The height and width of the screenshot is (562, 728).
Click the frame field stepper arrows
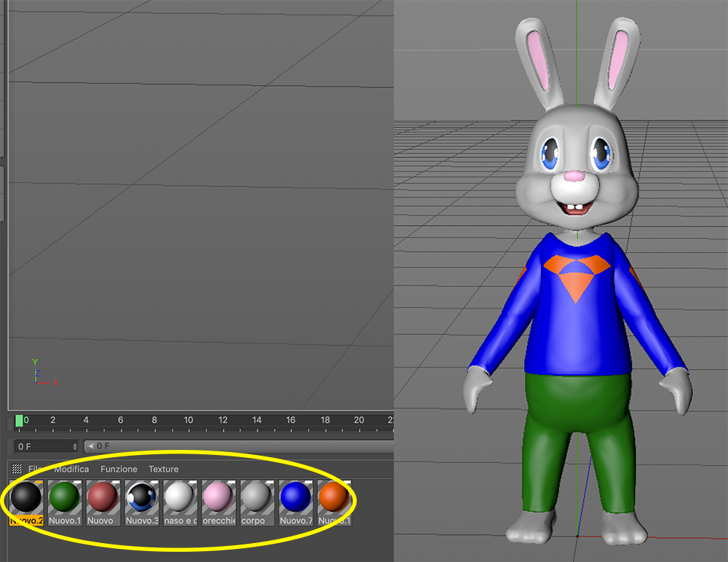coord(75,446)
